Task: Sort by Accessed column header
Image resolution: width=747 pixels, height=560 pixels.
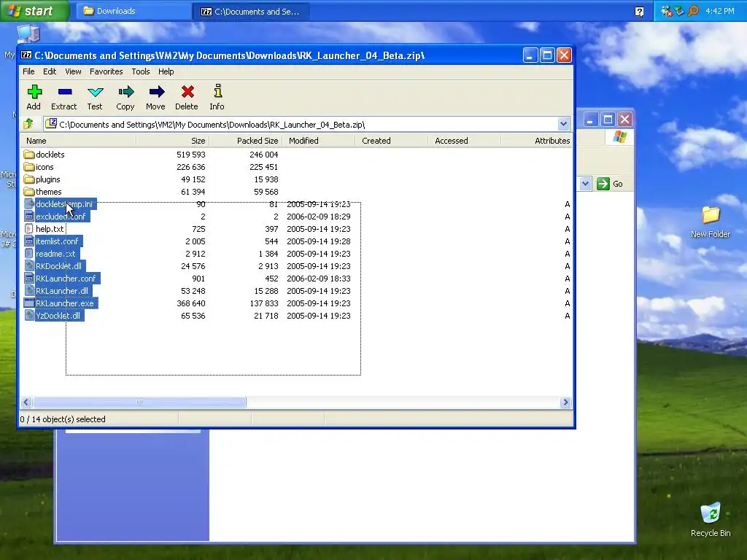Action: [465, 141]
